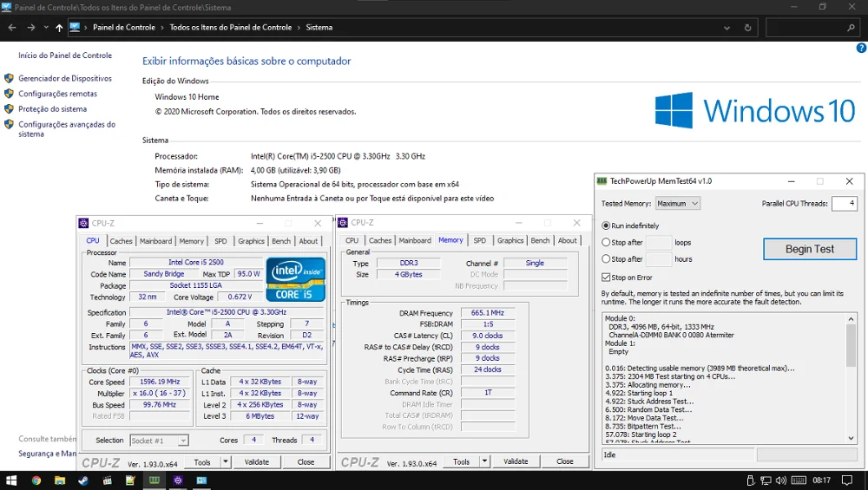Click the taskbar clock showing 08:17
Viewport: 868px width, 490px height.
821,480
